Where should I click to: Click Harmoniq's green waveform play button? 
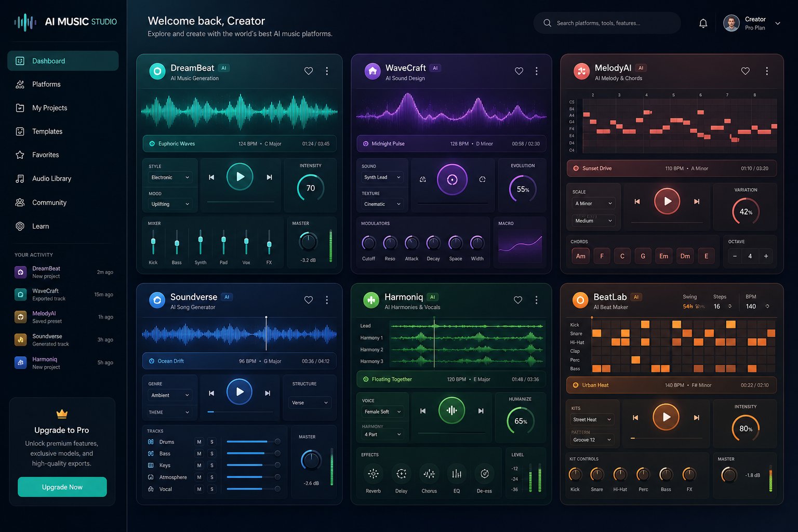[452, 410]
